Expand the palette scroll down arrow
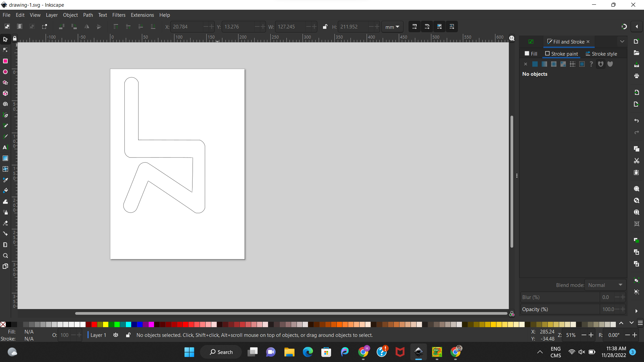The height and width of the screenshot is (362, 644). tap(632, 323)
